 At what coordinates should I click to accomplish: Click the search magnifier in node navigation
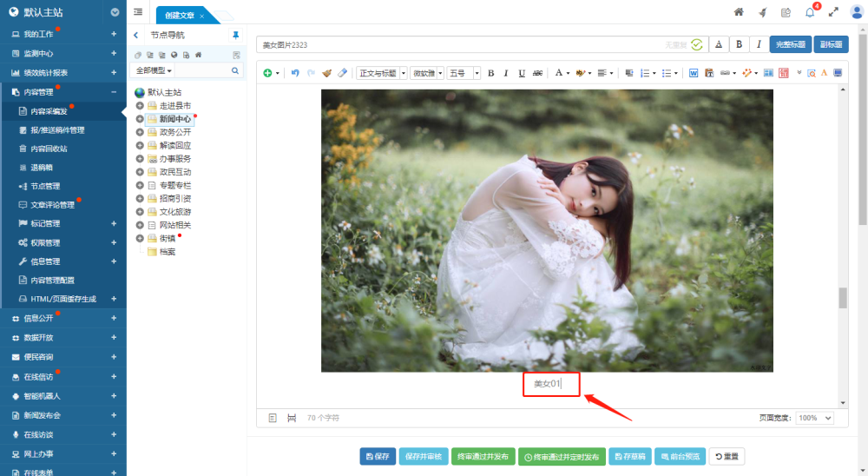pos(235,70)
